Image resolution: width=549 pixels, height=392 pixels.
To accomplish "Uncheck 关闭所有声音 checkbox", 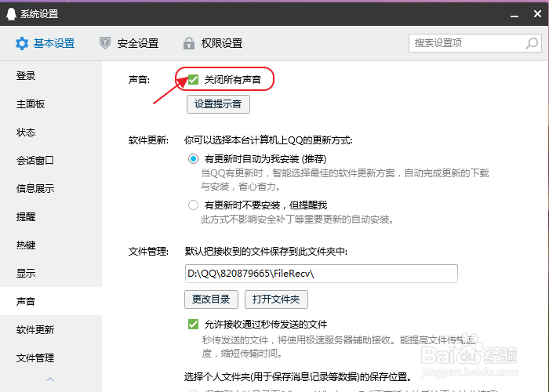I will coord(193,80).
